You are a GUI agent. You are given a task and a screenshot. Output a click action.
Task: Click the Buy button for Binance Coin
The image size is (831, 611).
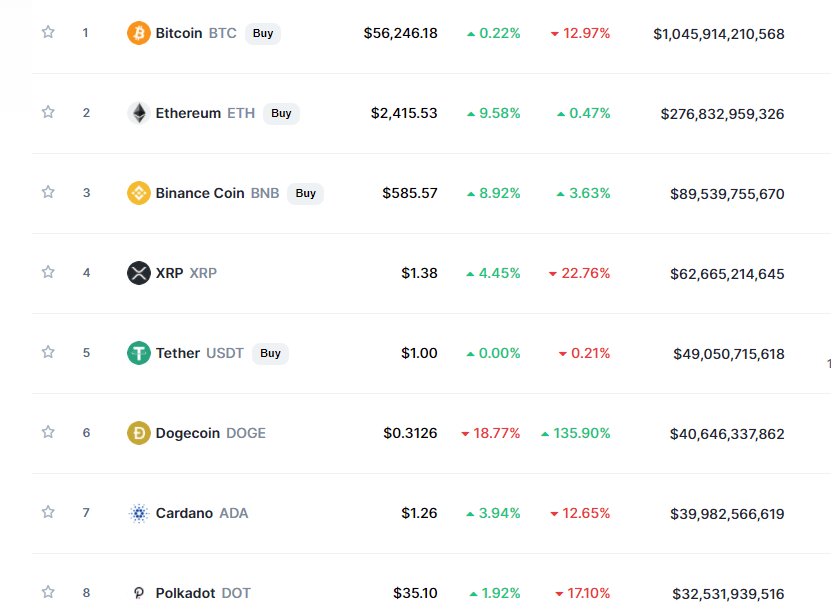[305, 193]
